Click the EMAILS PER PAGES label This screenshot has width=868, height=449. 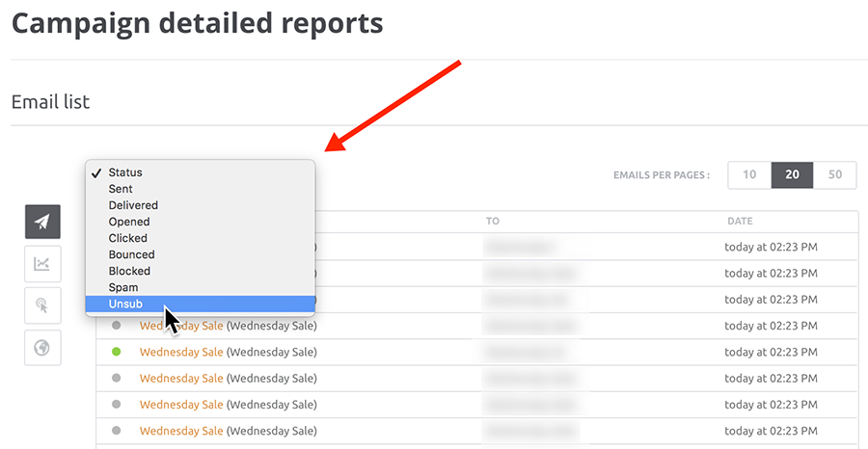[662, 175]
